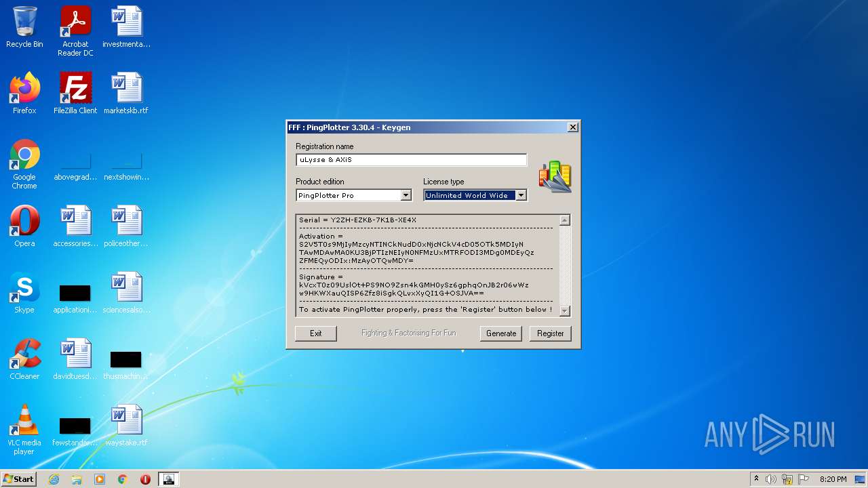Open VLC media player shortcut

click(24, 430)
